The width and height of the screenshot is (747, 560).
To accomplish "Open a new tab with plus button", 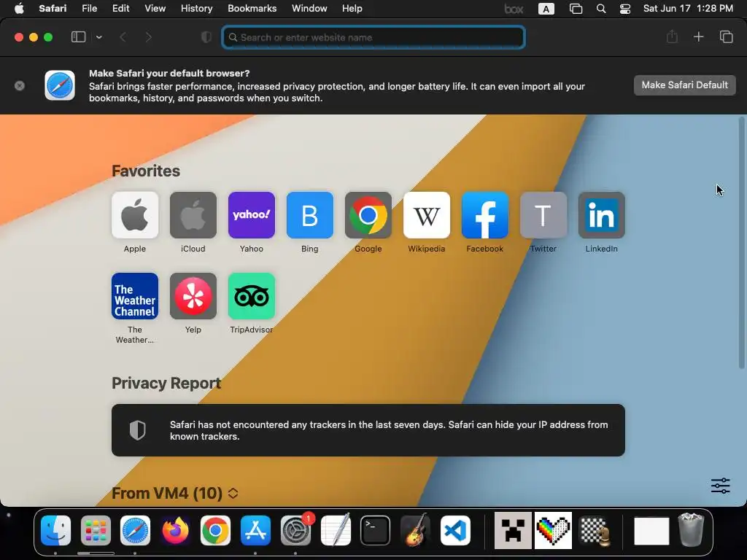I will 698,36.
